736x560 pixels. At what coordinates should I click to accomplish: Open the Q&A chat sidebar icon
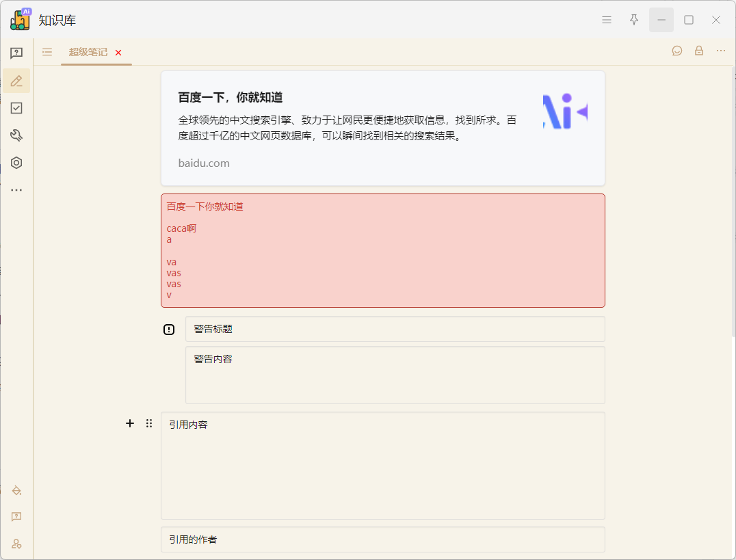[16, 53]
